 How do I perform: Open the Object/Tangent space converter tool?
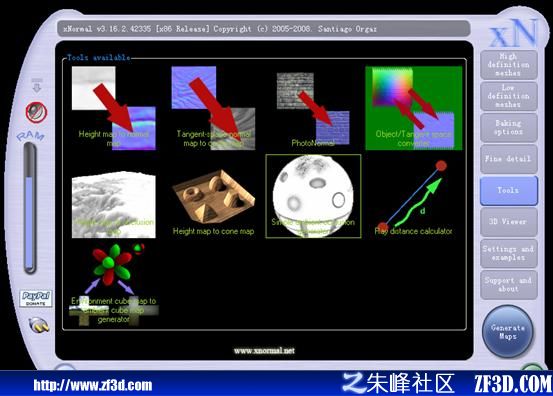pos(414,108)
